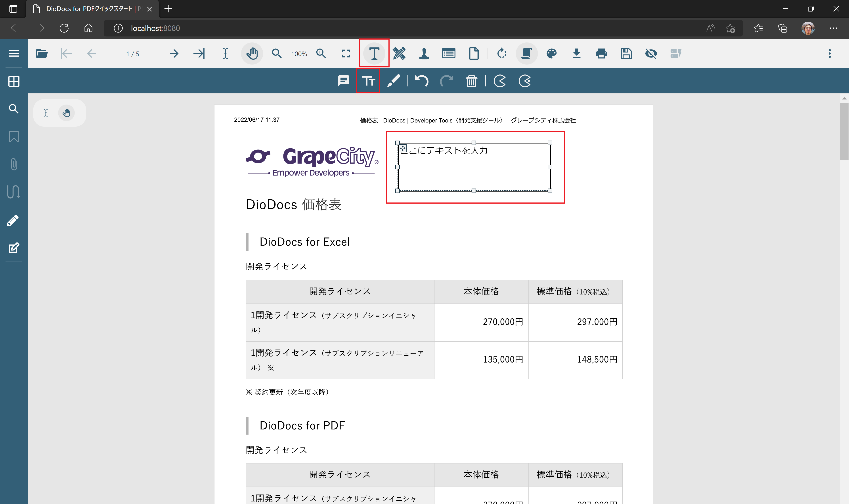Image resolution: width=849 pixels, height=504 pixels.
Task: Select the DioDocs for PDF tab
Action: click(x=92, y=9)
